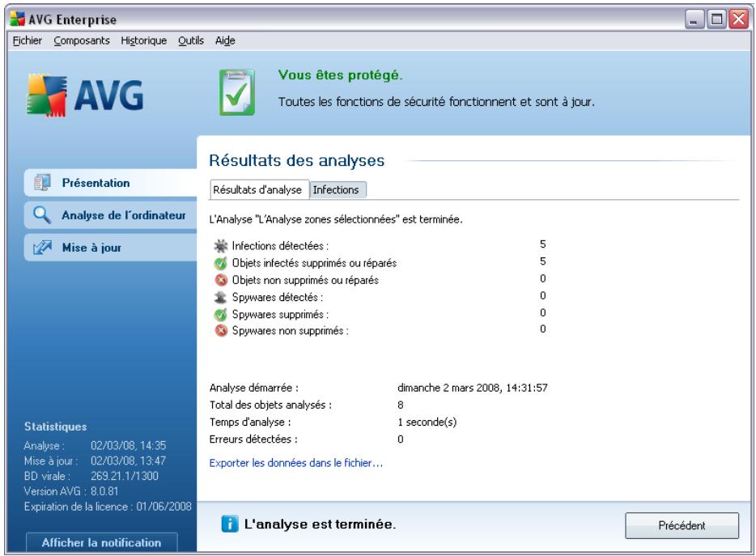The height and width of the screenshot is (556, 756).
Task: Click the 'Spywares détectés :' label
Action: pos(278,297)
